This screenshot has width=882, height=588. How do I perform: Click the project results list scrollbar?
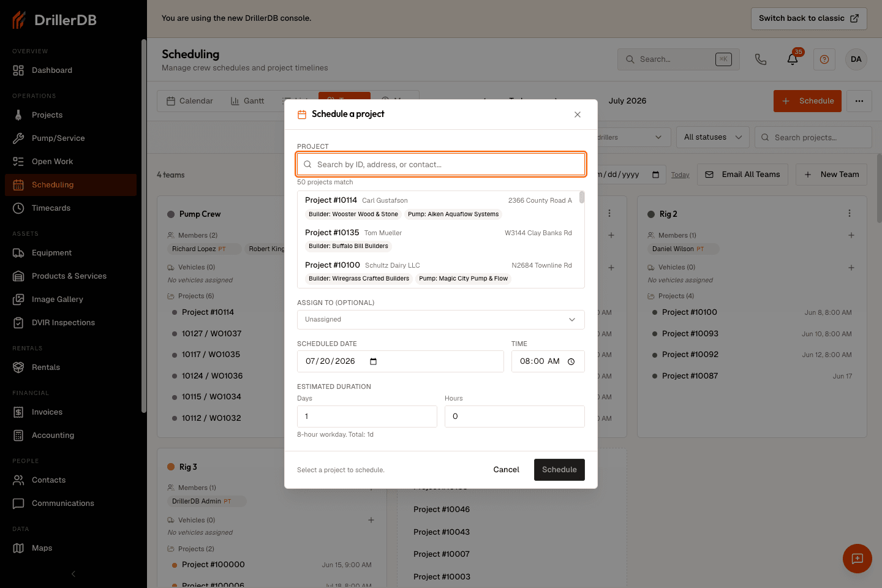click(582, 197)
